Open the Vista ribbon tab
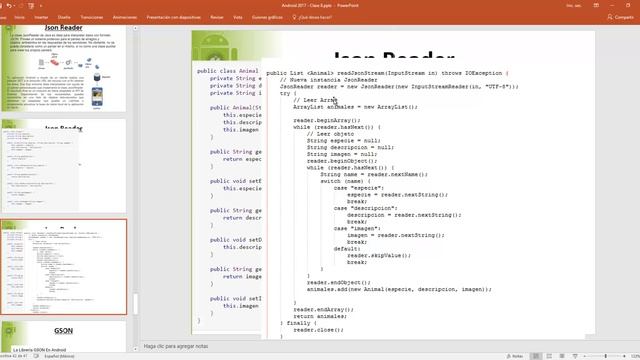Viewport: 640px width, 360px height. [x=238, y=18]
